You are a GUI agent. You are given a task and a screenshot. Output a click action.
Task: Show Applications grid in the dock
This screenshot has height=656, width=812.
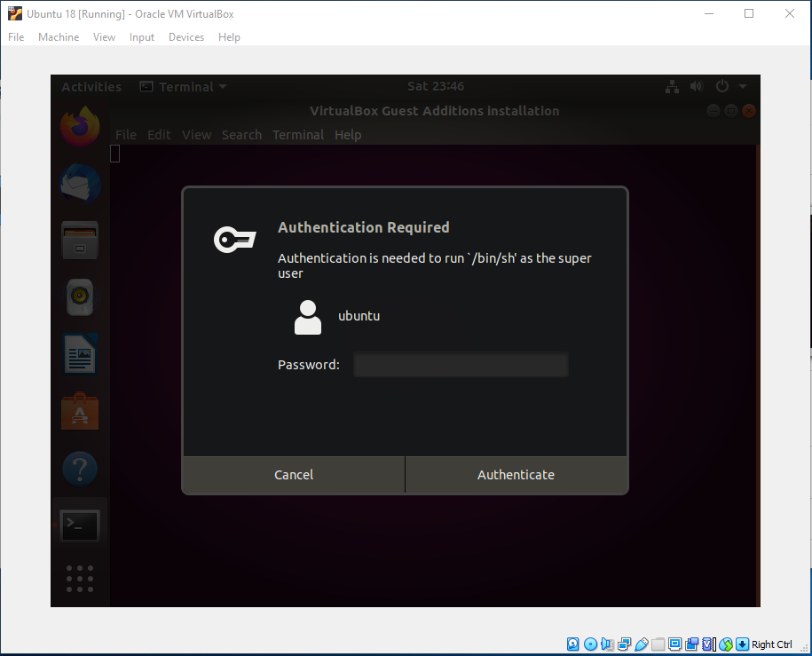(x=80, y=579)
